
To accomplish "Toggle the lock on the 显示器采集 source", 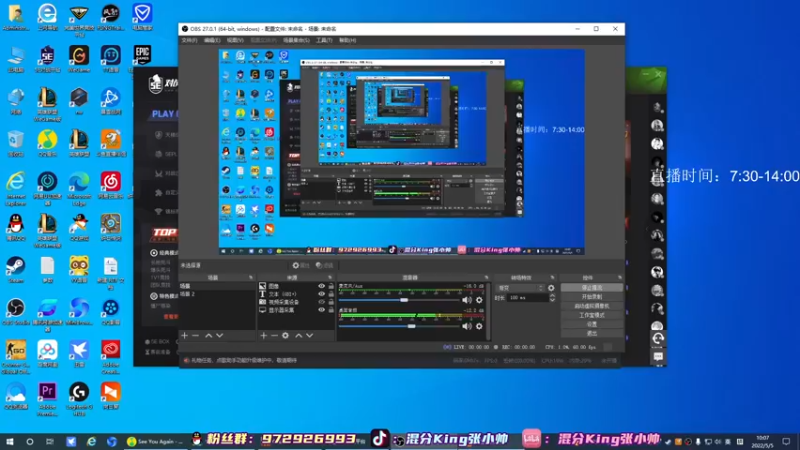I will coord(331,310).
